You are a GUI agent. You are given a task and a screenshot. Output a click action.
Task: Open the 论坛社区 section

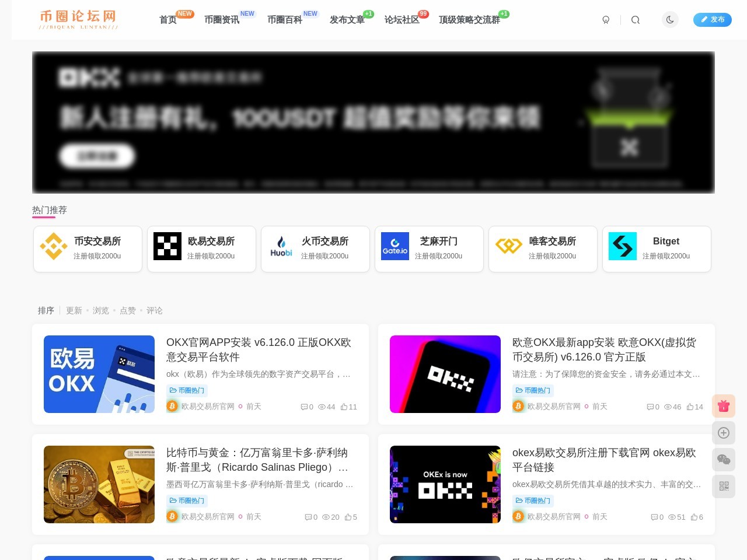coord(402,20)
